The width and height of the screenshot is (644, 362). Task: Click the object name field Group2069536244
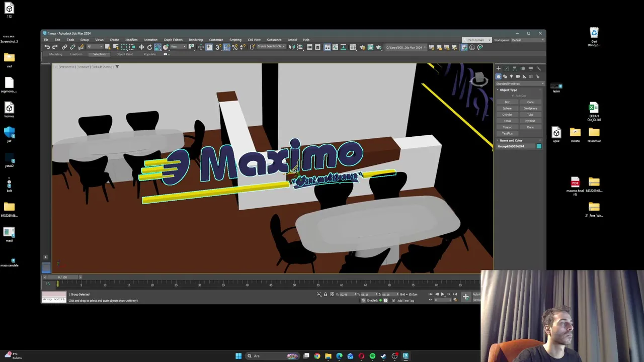coord(516,146)
